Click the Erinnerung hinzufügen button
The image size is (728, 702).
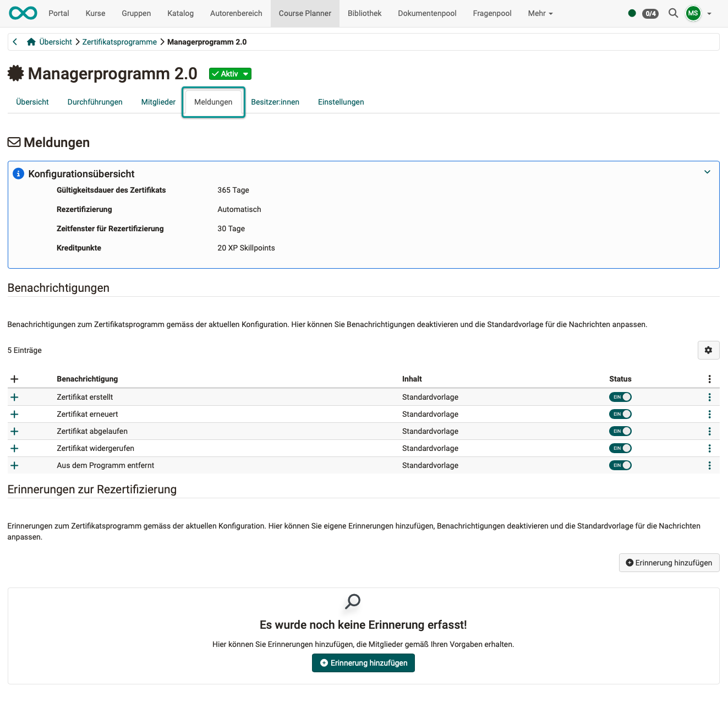point(669,563)
